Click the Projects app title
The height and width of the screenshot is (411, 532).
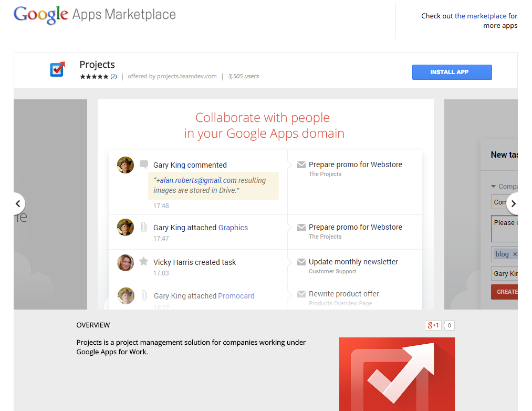pos(97,65)
